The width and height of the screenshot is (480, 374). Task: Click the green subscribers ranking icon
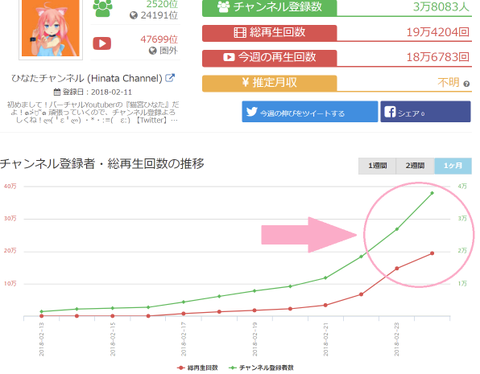[102, 8]
